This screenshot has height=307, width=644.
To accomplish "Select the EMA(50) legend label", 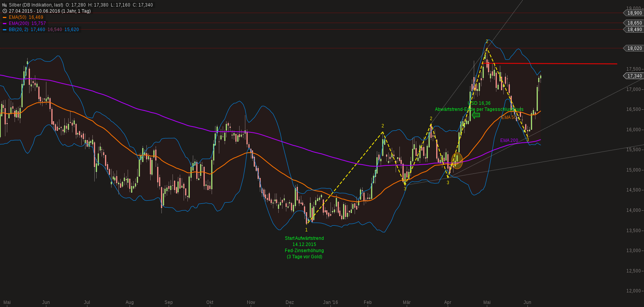I will point(18,17).
